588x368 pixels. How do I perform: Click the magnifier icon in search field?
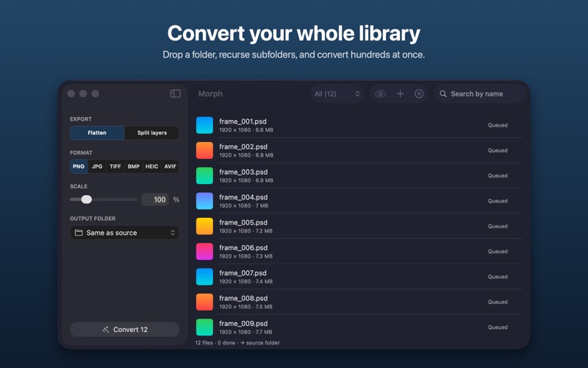(x=443, y=94)
